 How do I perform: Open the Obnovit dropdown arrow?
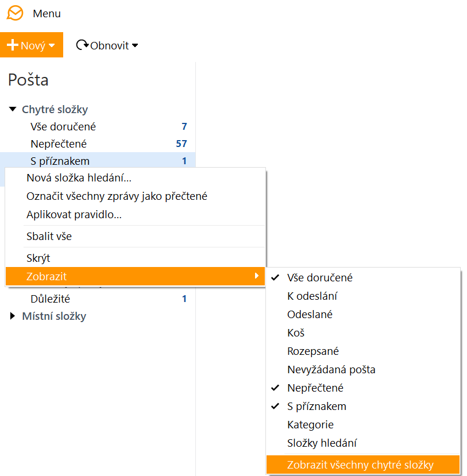[x=135, y=45]
